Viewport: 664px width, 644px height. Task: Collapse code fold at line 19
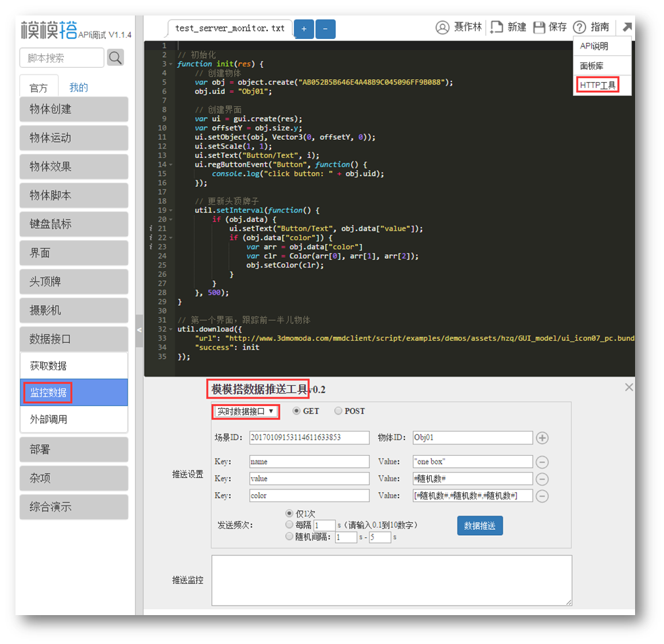(171, 210)
